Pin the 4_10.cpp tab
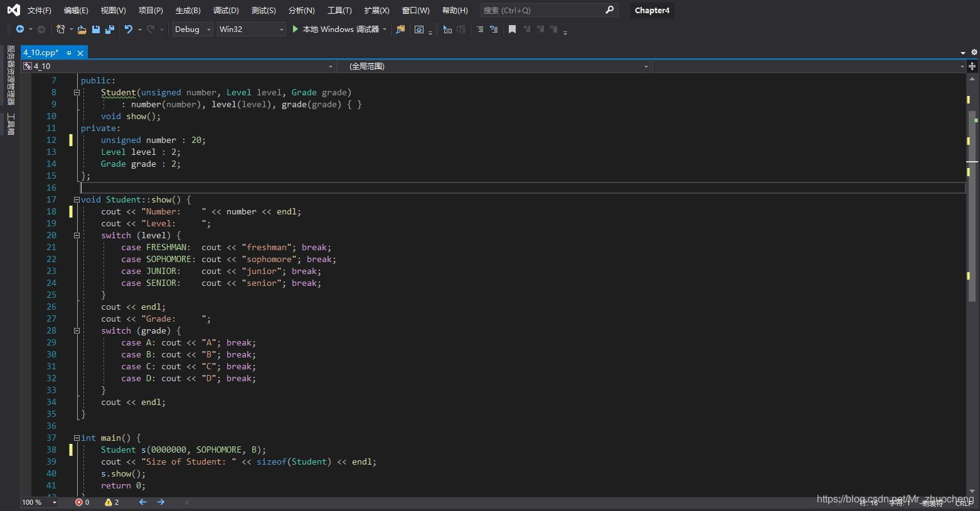Screen dimensions: 980x511 coord(68,53)
